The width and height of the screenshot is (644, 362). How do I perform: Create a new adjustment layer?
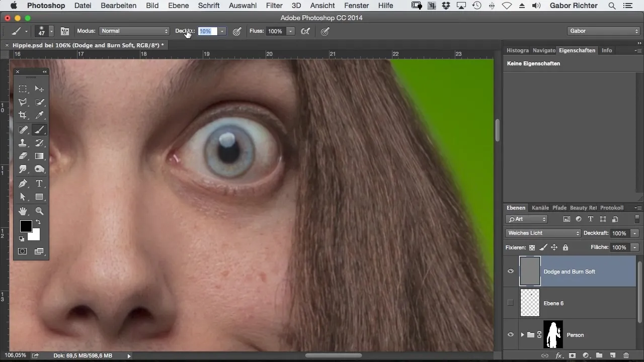(x=586, y=355)
